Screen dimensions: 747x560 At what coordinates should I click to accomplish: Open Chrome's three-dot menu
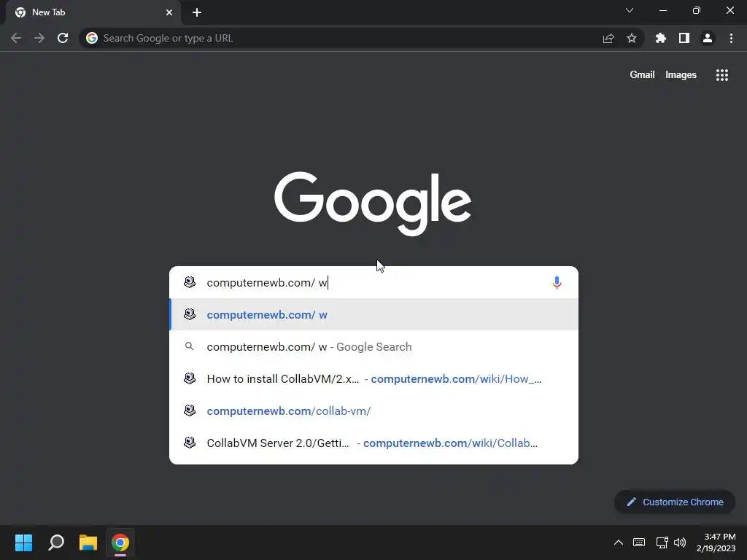pos(731,38)
